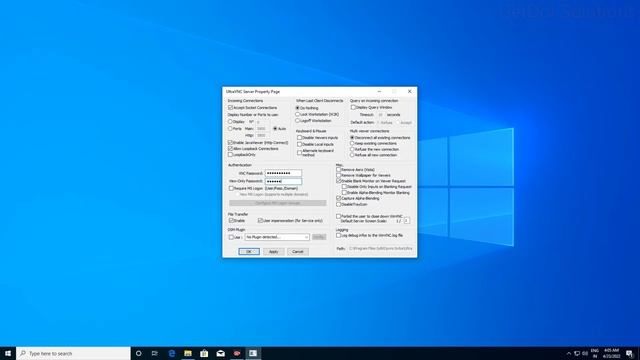
Task: Select Do Nothing when last client disconnects
Action: [x=298, y=108]
